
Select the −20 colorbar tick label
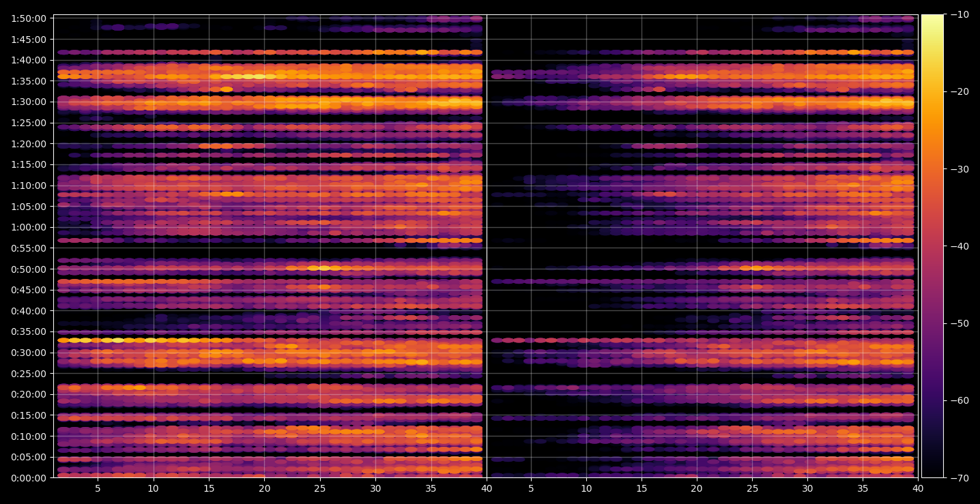959,92
